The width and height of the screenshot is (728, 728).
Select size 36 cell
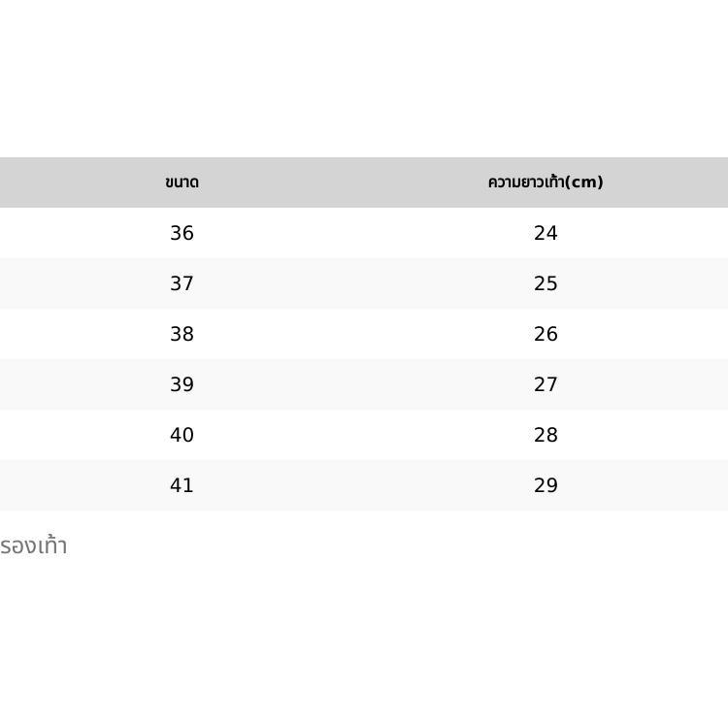182,233
